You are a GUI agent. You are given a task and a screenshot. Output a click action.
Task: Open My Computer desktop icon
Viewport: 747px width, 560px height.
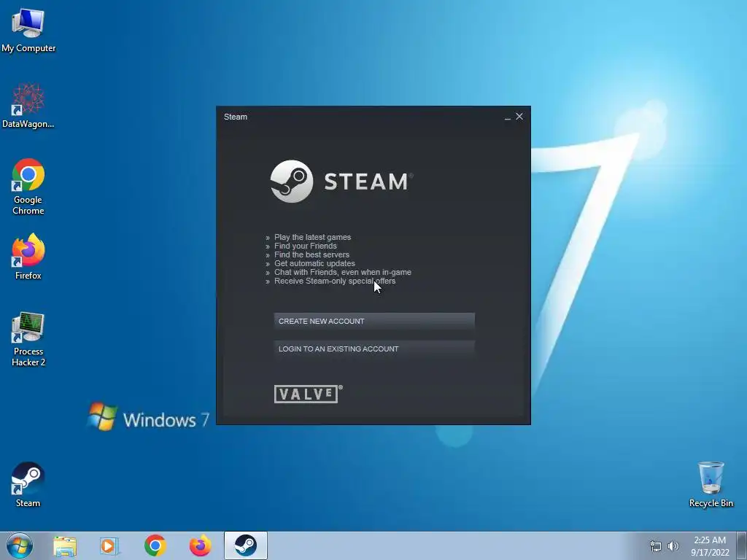click(28, 30)
